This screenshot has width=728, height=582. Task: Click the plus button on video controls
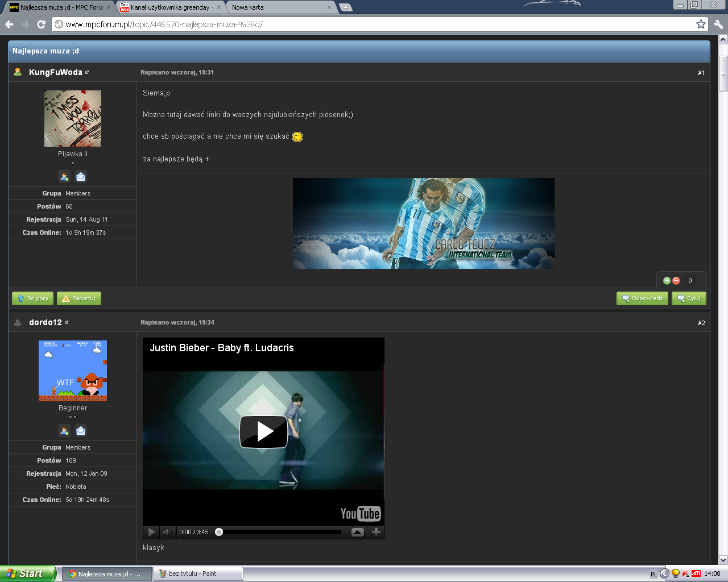(376, 533)
